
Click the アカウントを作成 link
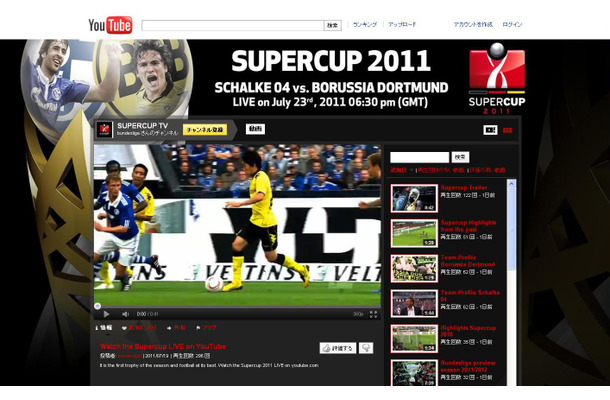473,24
